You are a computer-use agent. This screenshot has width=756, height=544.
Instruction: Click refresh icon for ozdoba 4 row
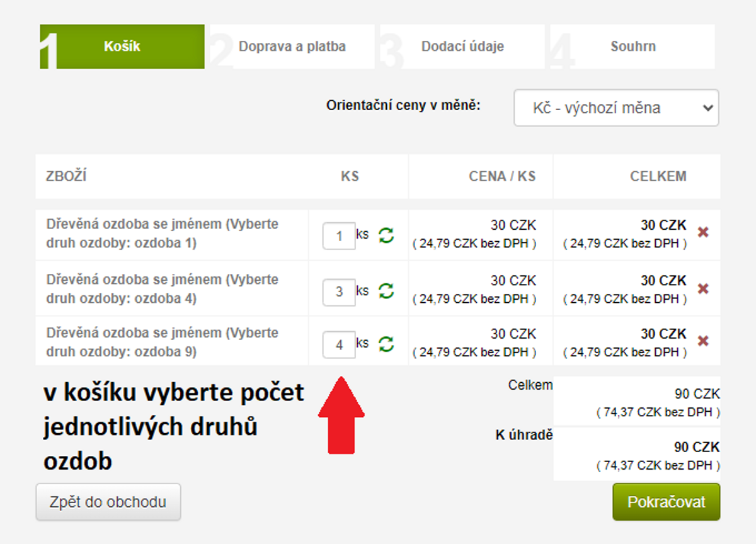pyautogui.click(x=386, y=290)
